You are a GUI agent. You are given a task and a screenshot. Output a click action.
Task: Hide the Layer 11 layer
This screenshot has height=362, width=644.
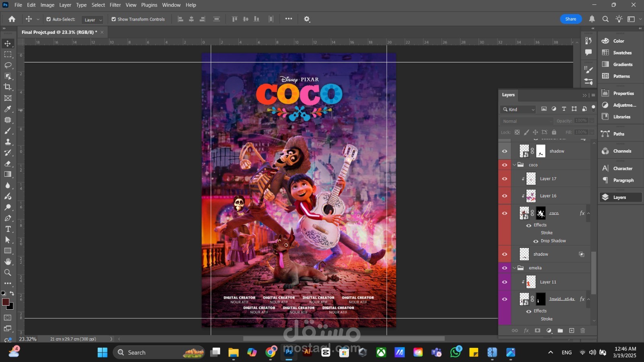[504, 282]
